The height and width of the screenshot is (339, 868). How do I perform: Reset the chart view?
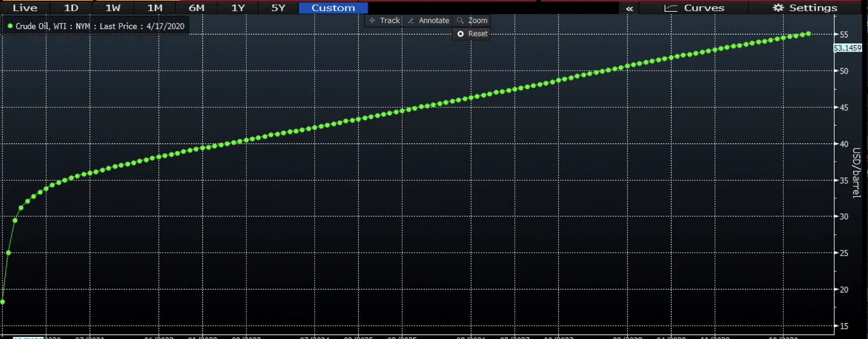coord(472,34)
